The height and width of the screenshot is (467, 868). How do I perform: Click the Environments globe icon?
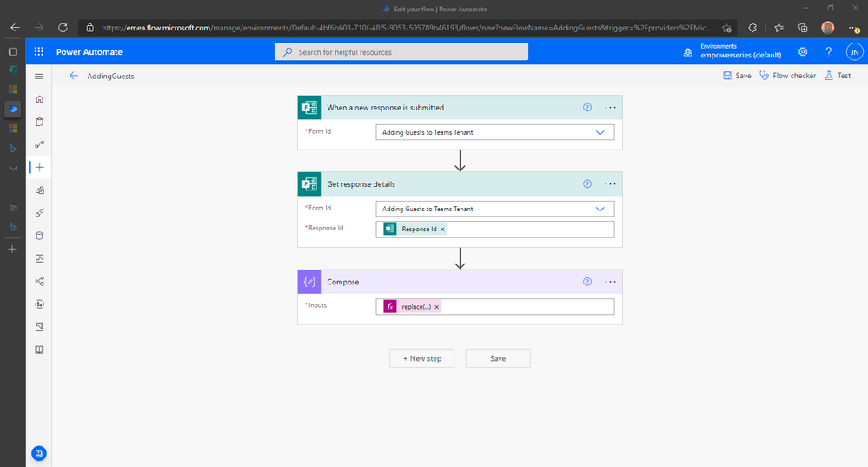coord(687,52)
